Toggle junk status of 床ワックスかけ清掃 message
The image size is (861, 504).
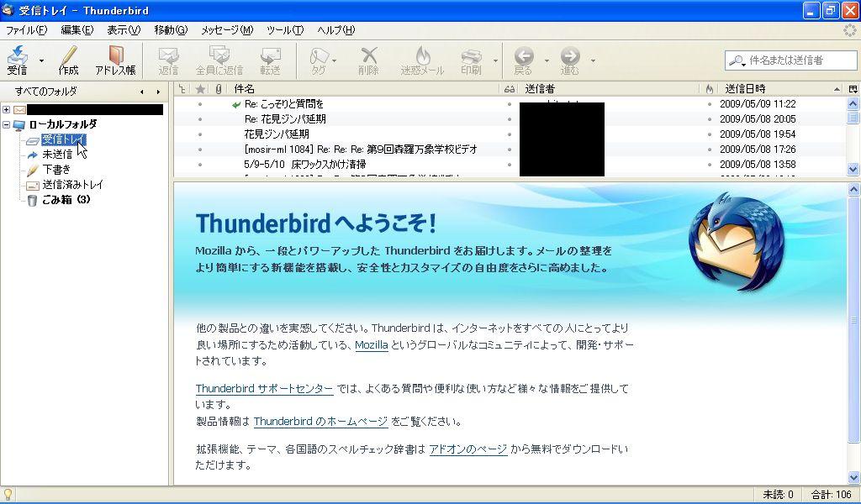710,165
